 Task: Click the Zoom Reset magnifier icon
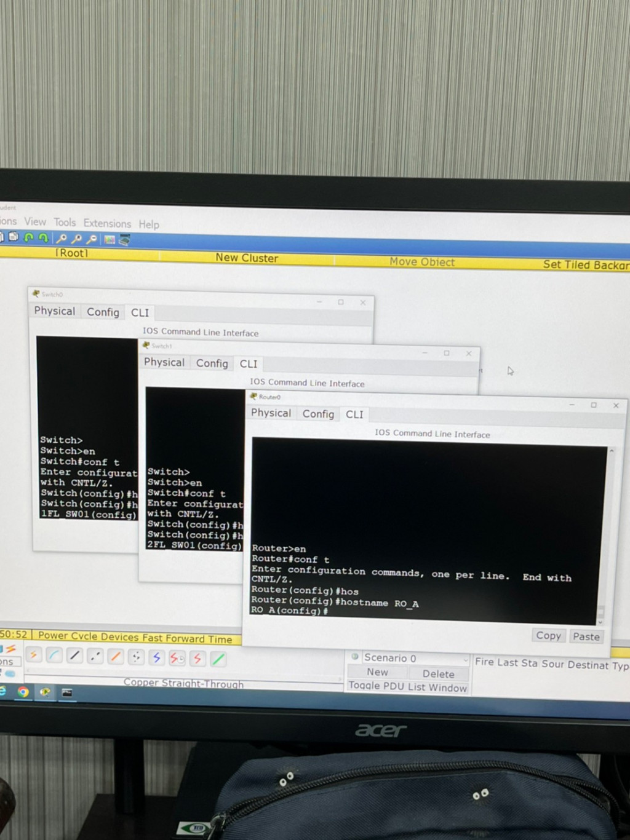click(x=76, y=239)
